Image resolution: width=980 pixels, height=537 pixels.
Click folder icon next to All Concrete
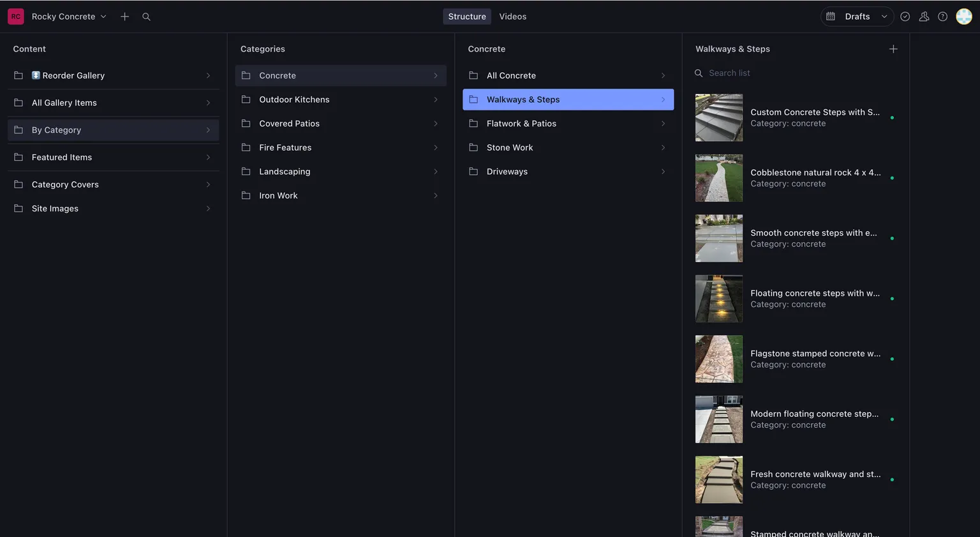point(473,75)
